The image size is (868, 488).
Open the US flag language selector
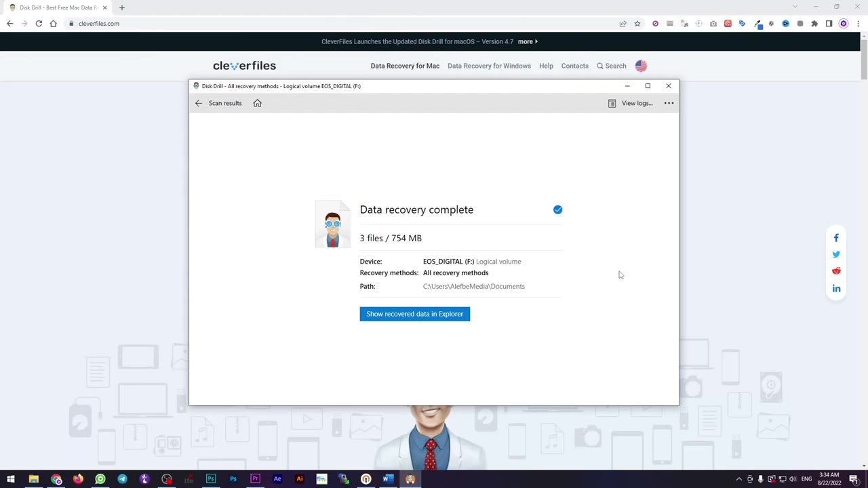click(x=641, y=66)
